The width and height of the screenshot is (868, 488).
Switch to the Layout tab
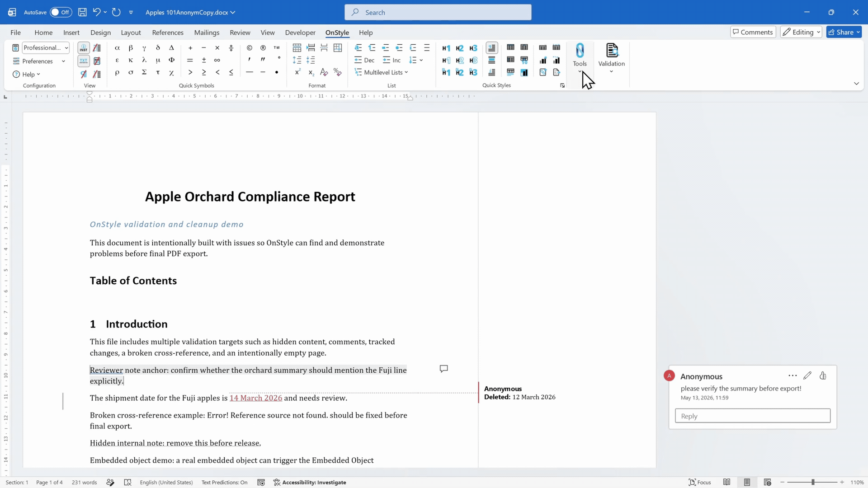131,33
